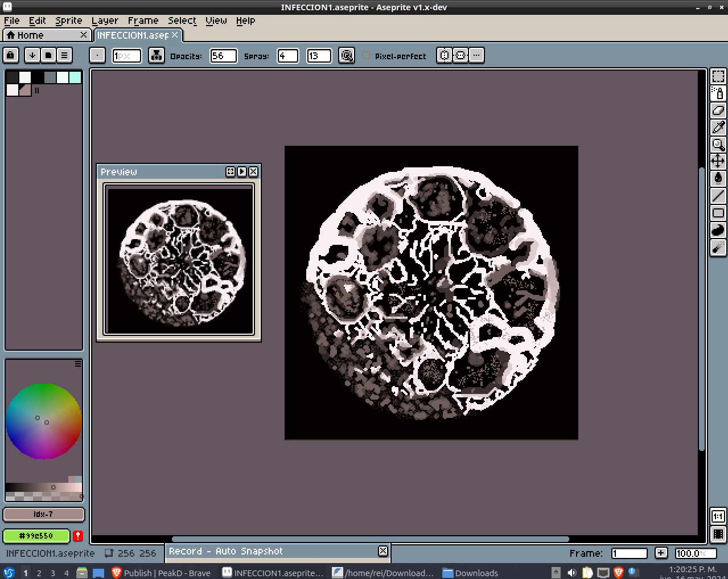Click the sort and gradients arrow icon
728x579 pixels.
coord(32,55)
